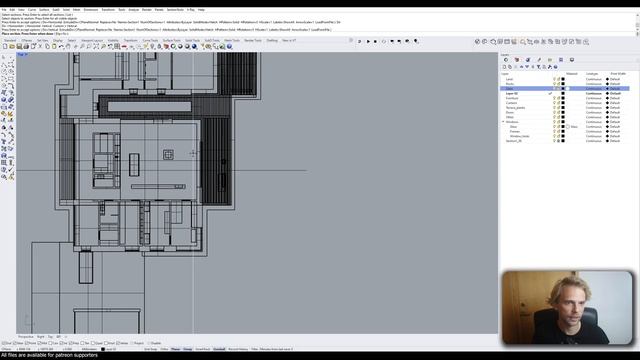
Task: Open the SectionTools menu
Action: [x=175, y=9]
